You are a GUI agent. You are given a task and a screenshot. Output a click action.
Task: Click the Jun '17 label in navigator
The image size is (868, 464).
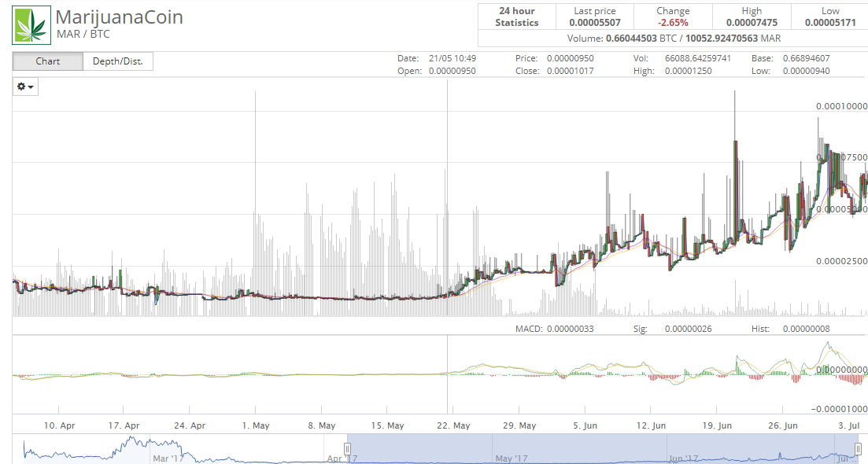click(684, 458)
